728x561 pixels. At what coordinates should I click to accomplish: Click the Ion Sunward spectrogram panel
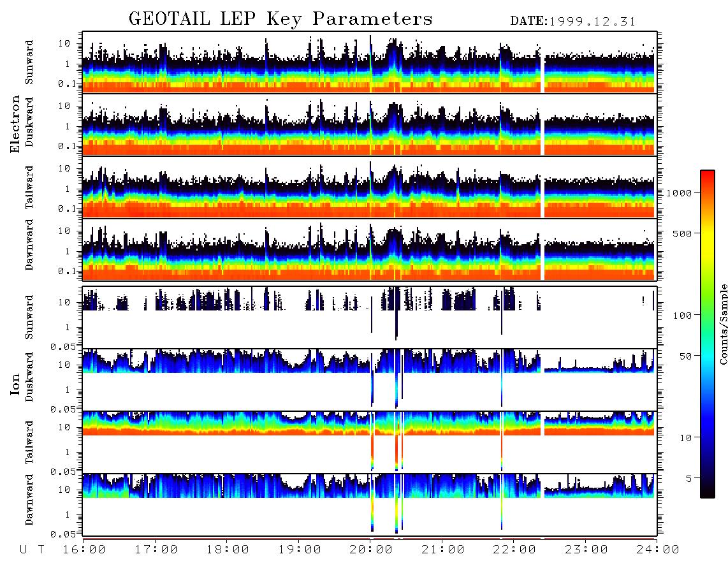tap(370, 317)
